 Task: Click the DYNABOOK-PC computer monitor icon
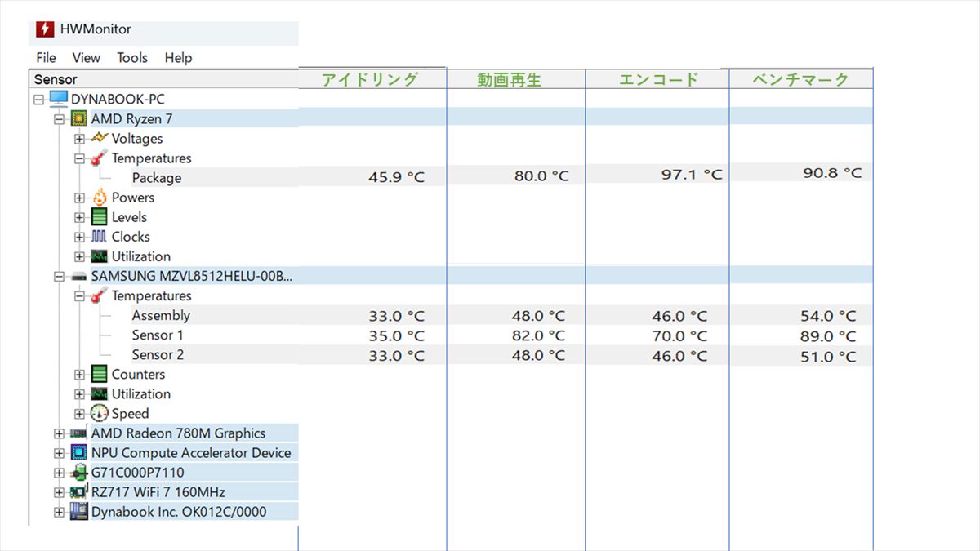point(59,99)
